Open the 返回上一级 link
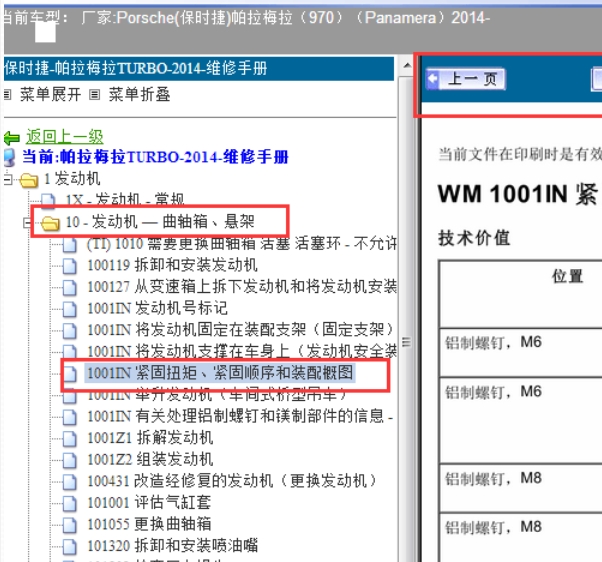The width and height of the screenshot is (602, 562). (x=64, y=137)
